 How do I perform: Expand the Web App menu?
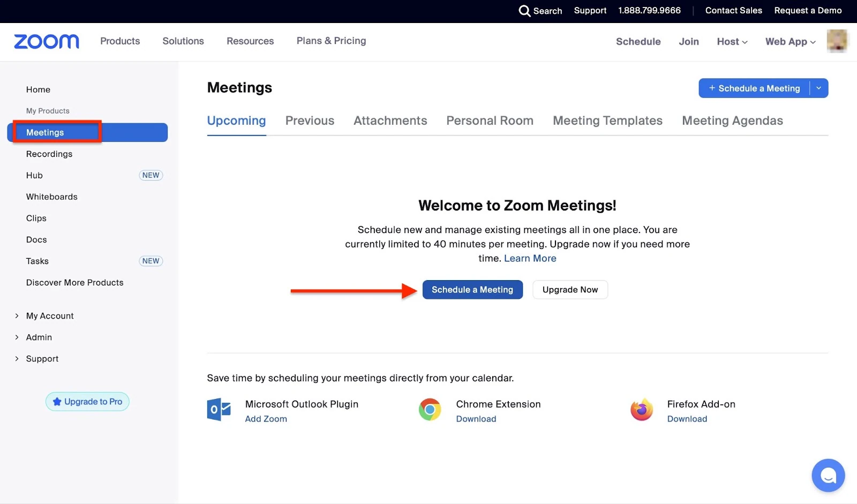click(791, 42)
